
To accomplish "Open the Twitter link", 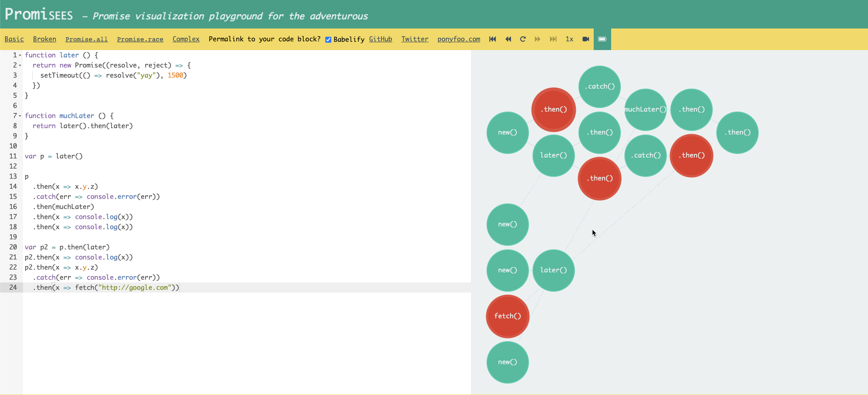I will [x=415, y=39].
